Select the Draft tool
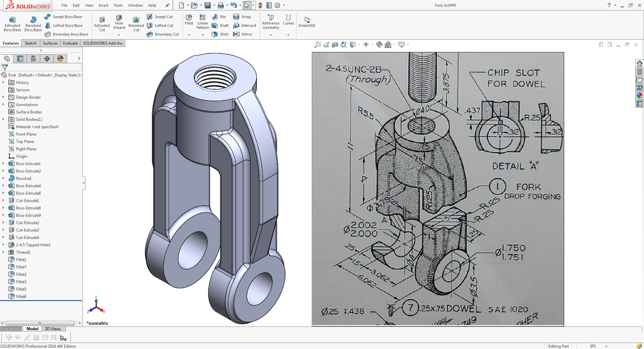The width and height of the screenshot is (644, 349). [x=220, y=26]
